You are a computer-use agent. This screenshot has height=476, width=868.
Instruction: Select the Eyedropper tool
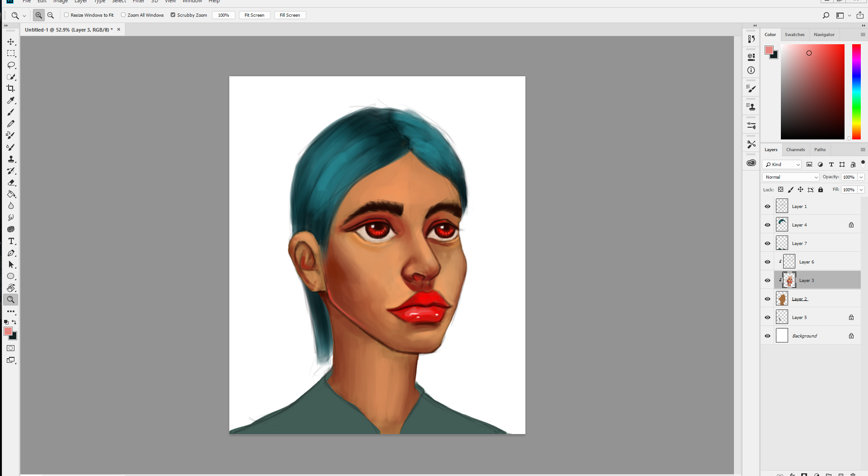coord(11,100)
